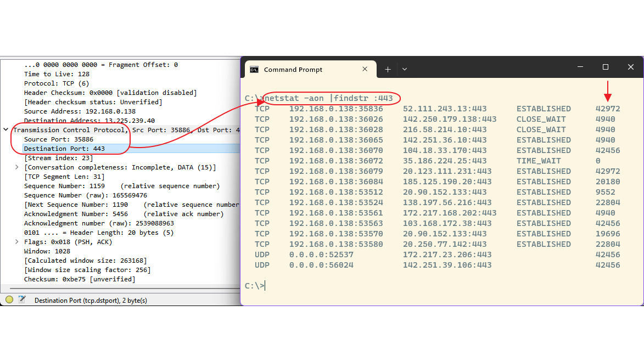Select the Stream index: 23 row

coord(59,158)
